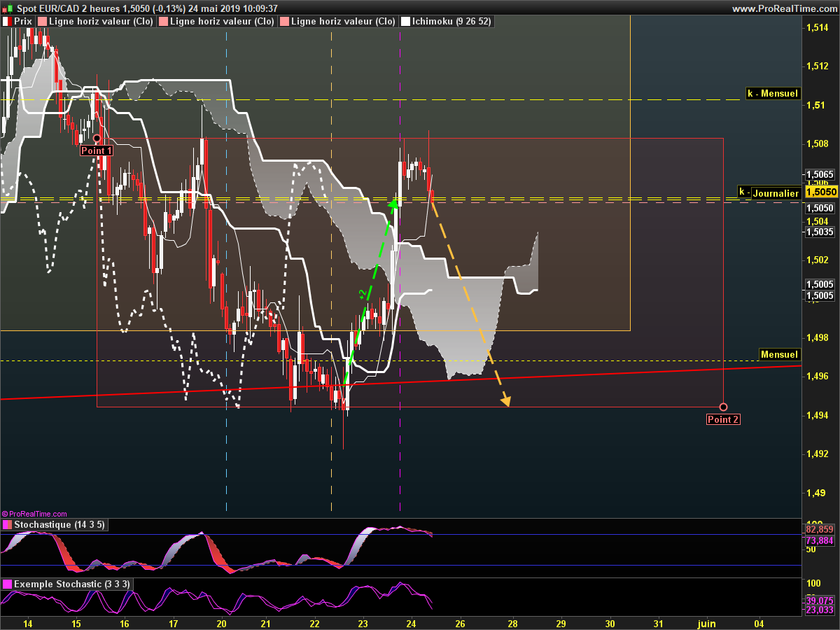Click the Exemple Stochastic indicator color swatch

(7, 584)
